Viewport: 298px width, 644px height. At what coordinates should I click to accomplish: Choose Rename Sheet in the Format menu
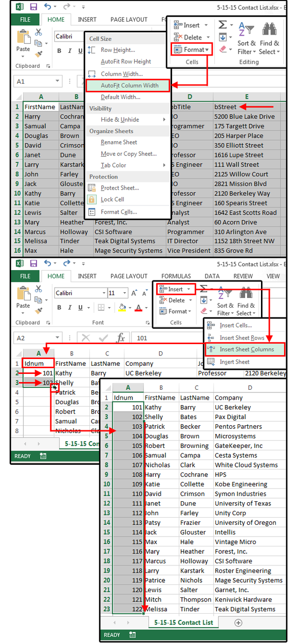pos(119,142)
